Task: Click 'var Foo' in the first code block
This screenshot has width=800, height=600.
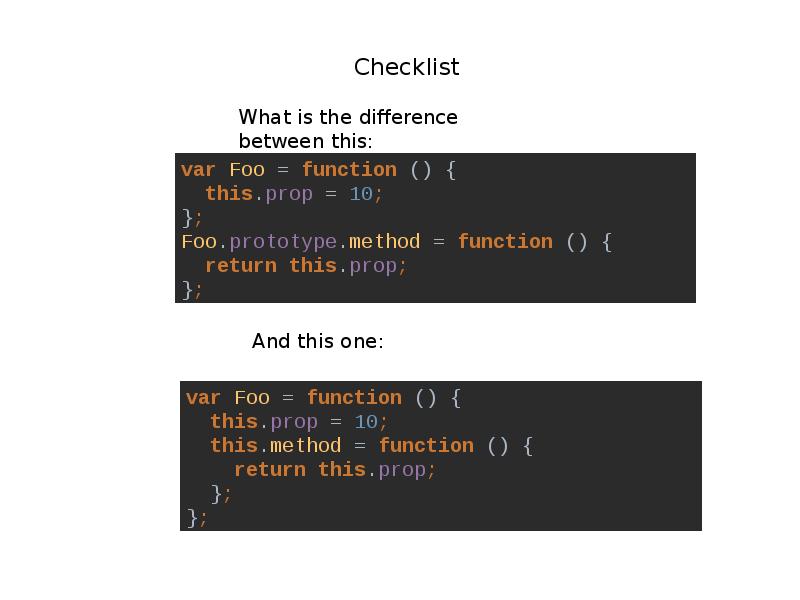Action: click(x=222, y=169)
